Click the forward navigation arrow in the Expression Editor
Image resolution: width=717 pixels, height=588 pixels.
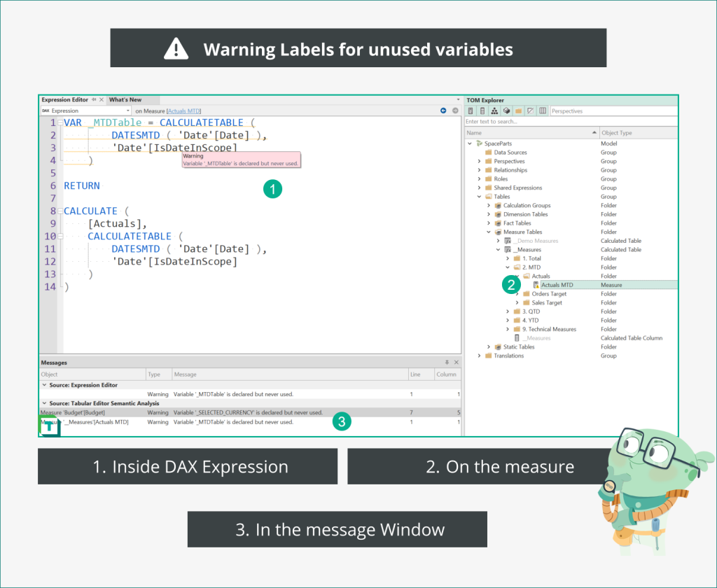pyautogui.click(x=455, y=111)
